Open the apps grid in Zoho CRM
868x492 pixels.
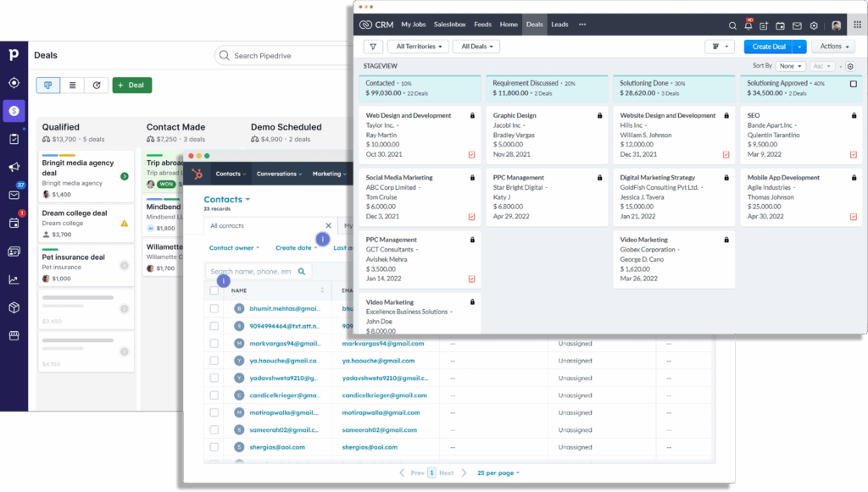[x=857, y=25]
